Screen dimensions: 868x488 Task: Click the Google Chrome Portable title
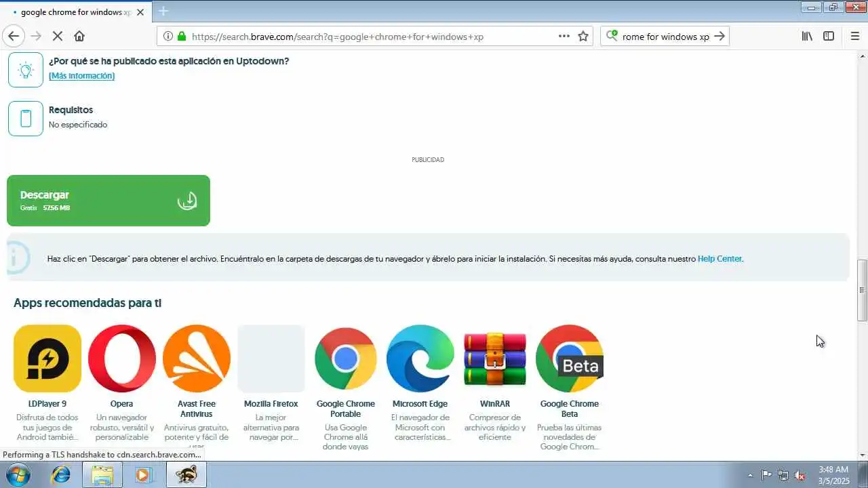click(346, 409)
